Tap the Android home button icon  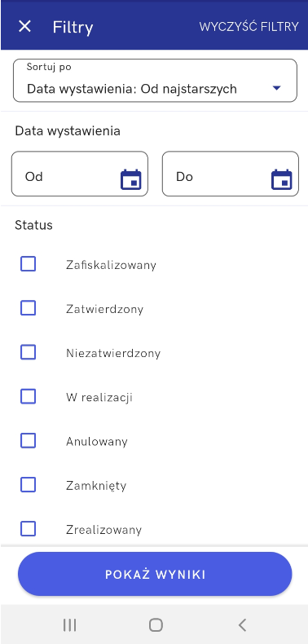156,625
